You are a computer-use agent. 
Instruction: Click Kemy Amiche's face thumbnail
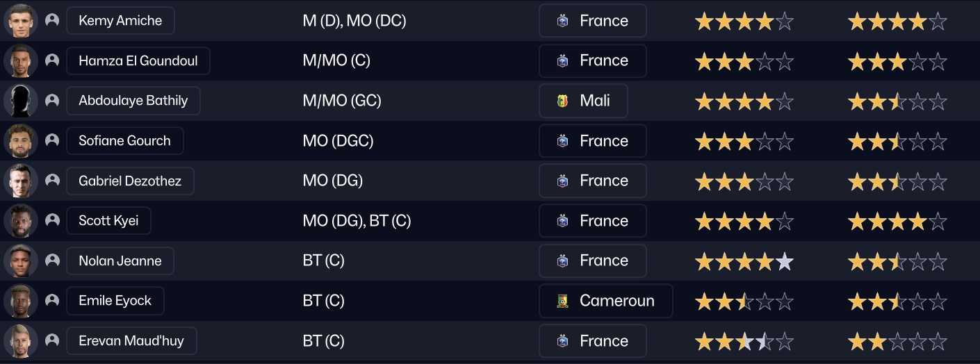click(20, 21)
